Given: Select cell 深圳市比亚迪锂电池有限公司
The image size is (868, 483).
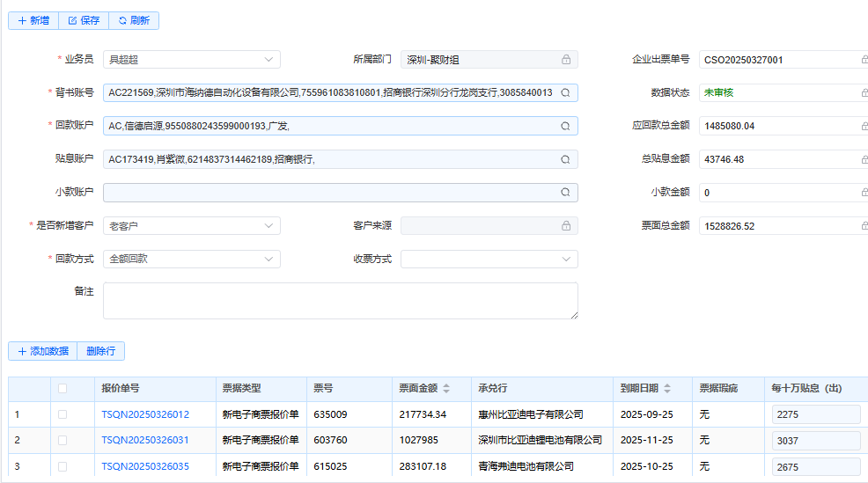Looking at the screenshot, I should (x=541, y=441).
